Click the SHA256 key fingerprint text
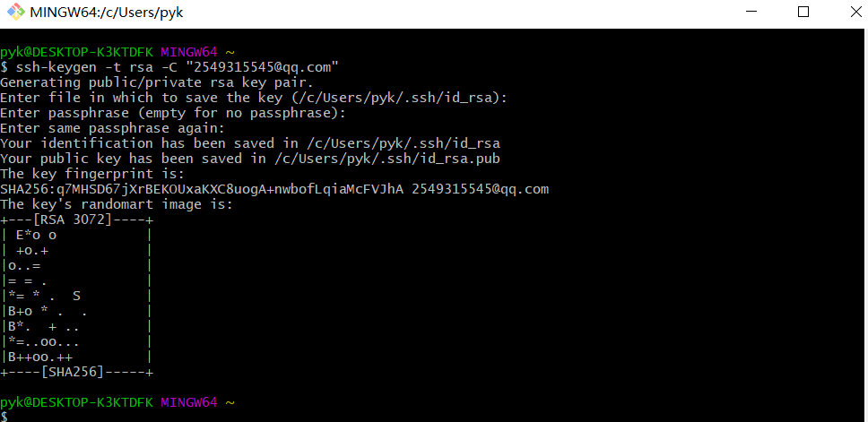Image resolution: width=868 pixels, height=422 pixels. point(202,189)
